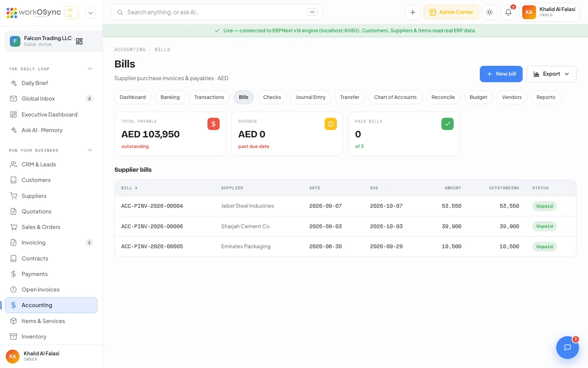The height and width of the screenshot is (368, 588).
Task: Click the search or ask AI field
Action: 217,12
